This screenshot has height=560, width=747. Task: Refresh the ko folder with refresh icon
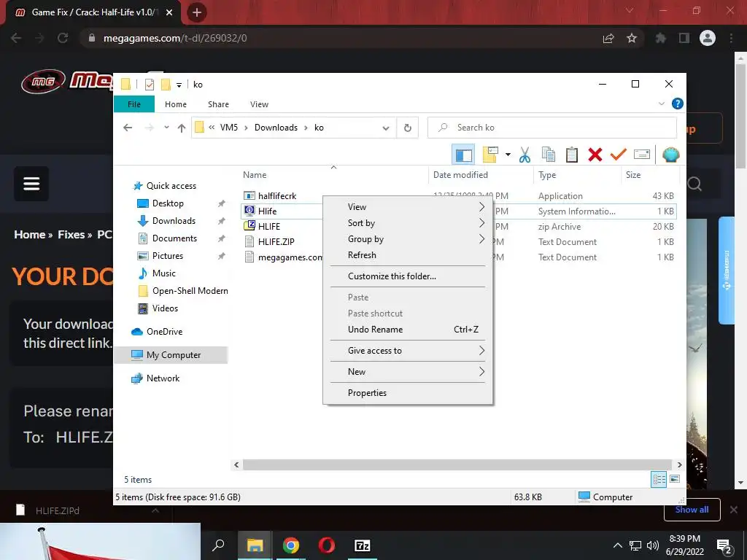[x=407, y=128]
